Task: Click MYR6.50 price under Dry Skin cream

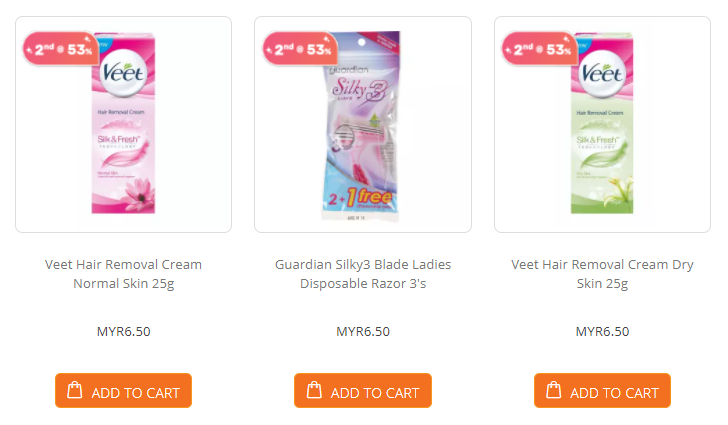Action: [x=602, y=332]
